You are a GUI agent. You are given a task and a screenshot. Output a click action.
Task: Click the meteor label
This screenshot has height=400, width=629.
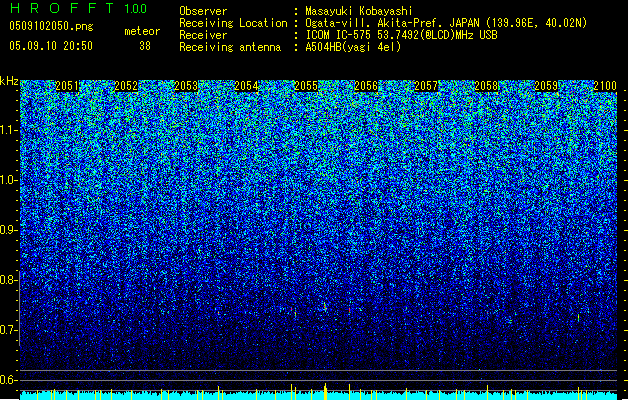(x=142, y=31)
